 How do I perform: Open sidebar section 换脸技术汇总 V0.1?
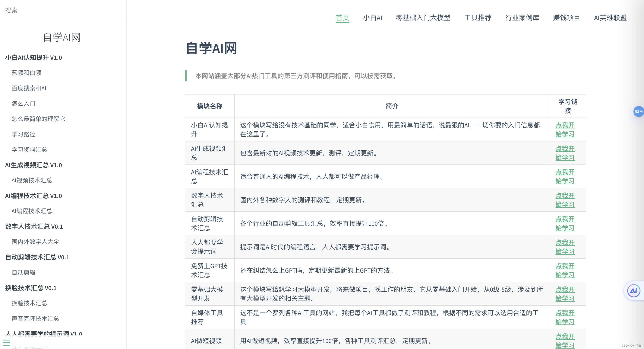coord(31,288)
